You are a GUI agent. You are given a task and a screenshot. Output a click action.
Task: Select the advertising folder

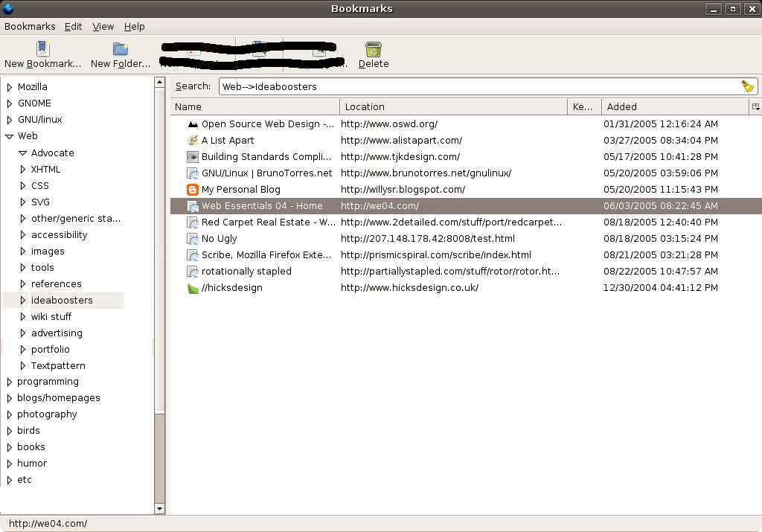(57, 333)
